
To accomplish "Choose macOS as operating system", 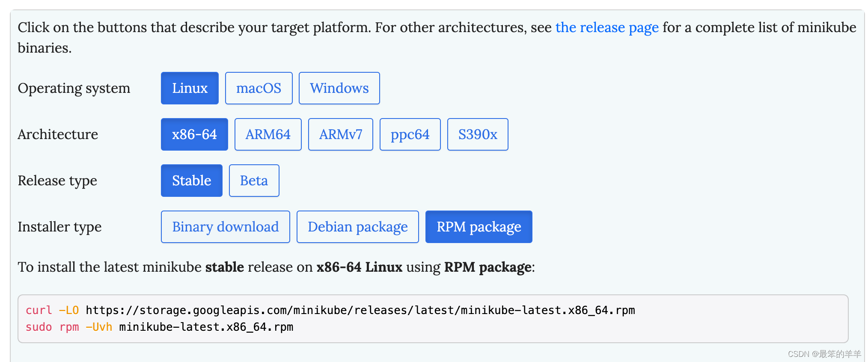I will click(x=259, y=88).
